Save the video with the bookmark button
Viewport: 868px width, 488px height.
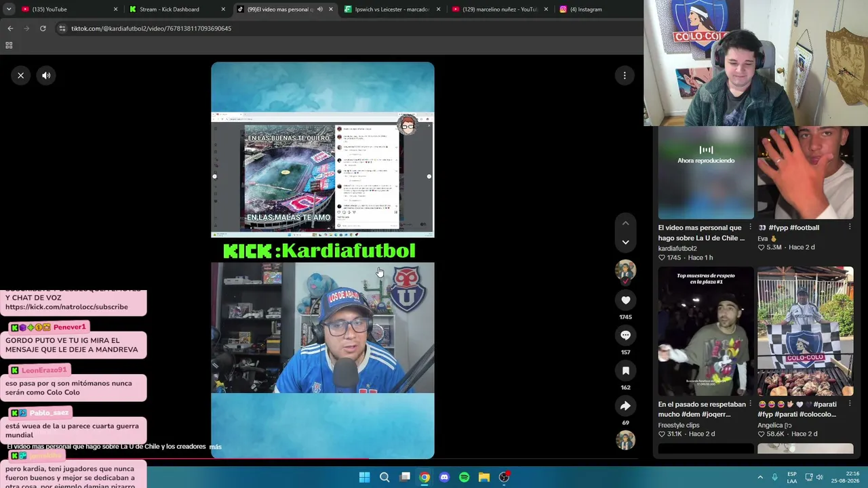point(625,371)
